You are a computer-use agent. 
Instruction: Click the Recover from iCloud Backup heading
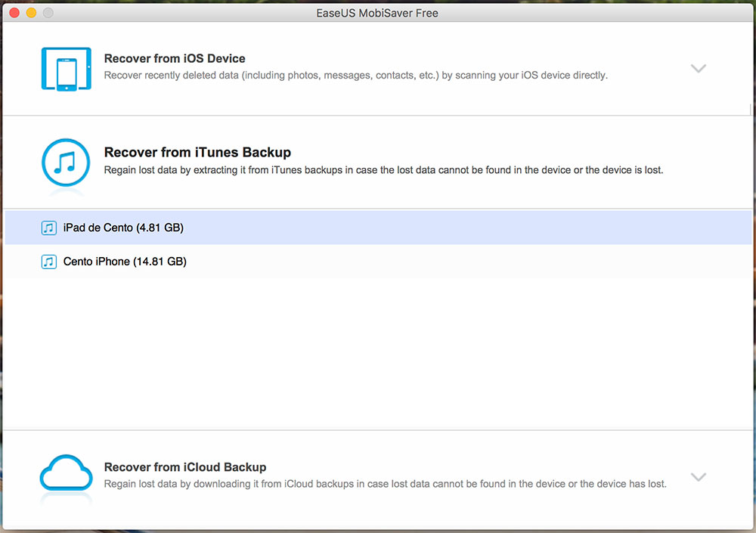(x=185, y=467)
